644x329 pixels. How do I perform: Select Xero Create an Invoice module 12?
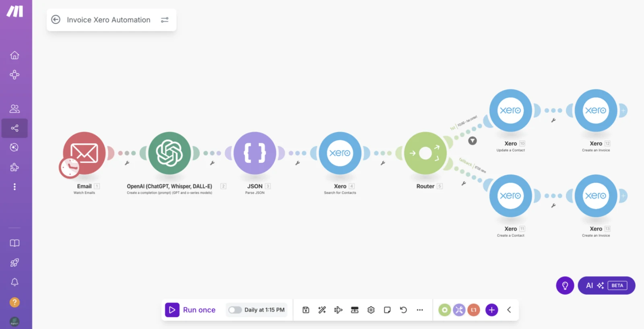596,110
